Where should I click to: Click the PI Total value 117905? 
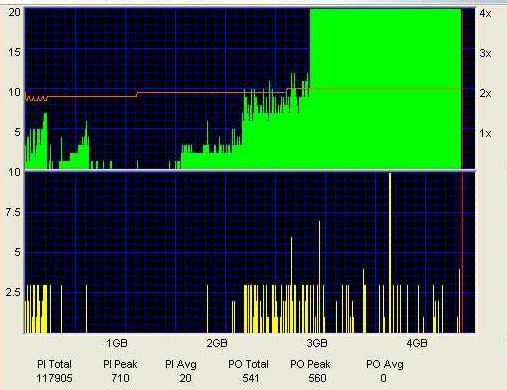[x=54, y=378]
